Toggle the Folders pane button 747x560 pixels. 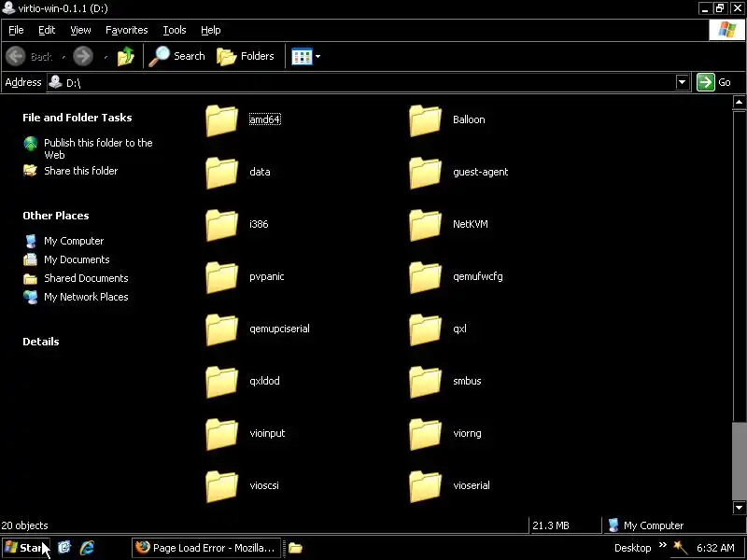[x=246, y=56]
